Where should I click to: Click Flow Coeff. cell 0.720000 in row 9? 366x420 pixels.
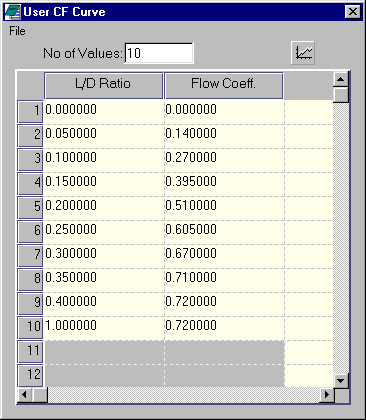pos(224,304)
